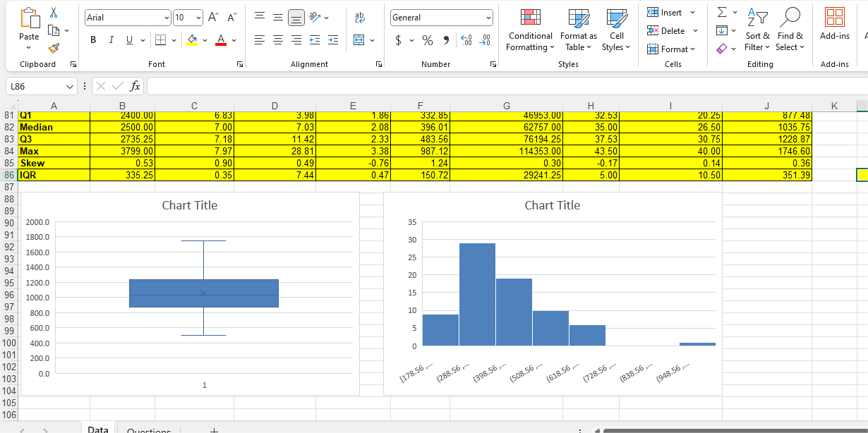
Task: Increase decimal places
Action: tap(466, 40)
